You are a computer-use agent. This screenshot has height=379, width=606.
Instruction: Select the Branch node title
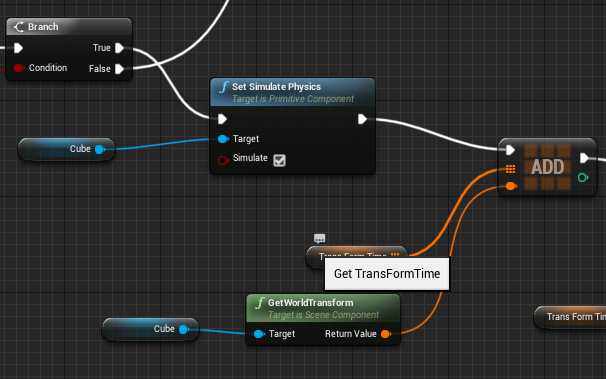click(43, 27)
